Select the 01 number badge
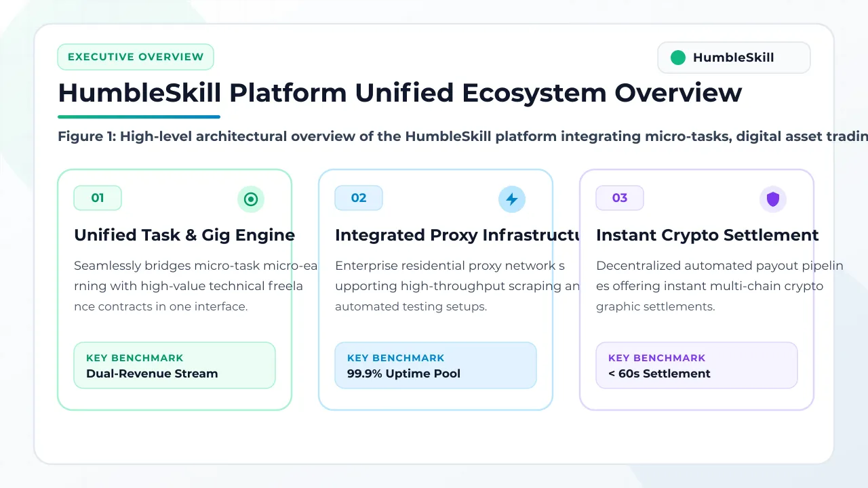The width and height of the screenshot is (868, 488). coord(98,198)
